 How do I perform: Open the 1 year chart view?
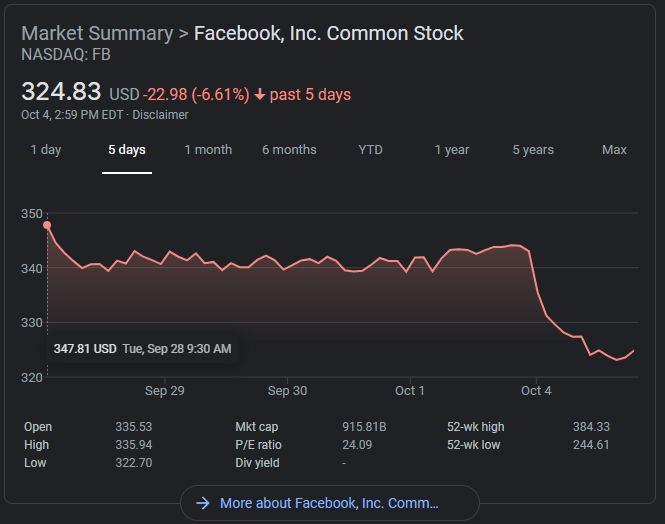tap(452, 150)
